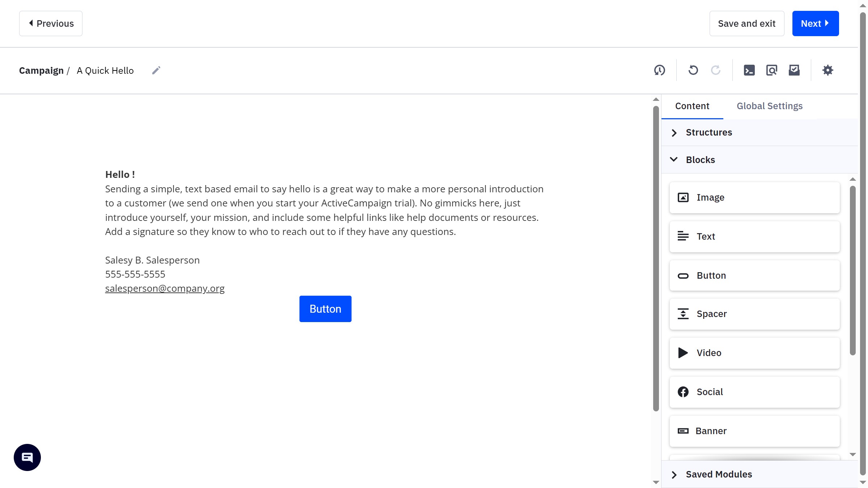Expand the Saved Modules section
This screenshot has width=868, height=488.
coord(718,474)
